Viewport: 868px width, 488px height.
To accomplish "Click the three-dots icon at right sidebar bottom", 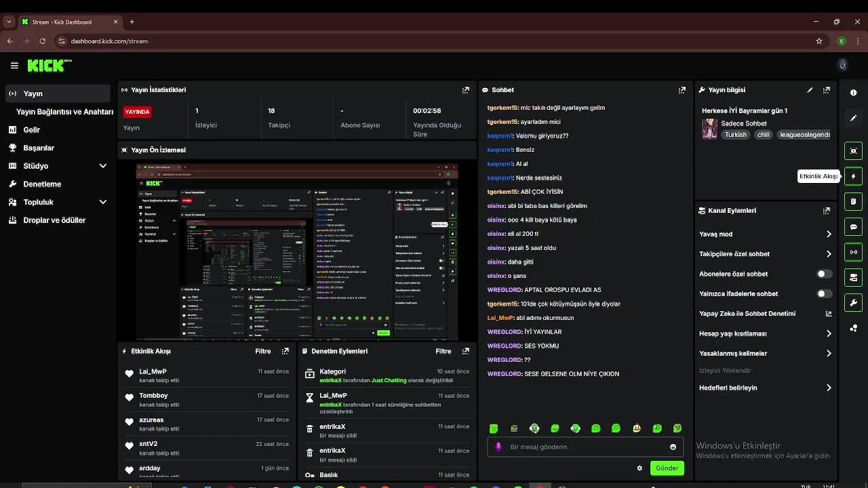I will [x=853, y=328].
